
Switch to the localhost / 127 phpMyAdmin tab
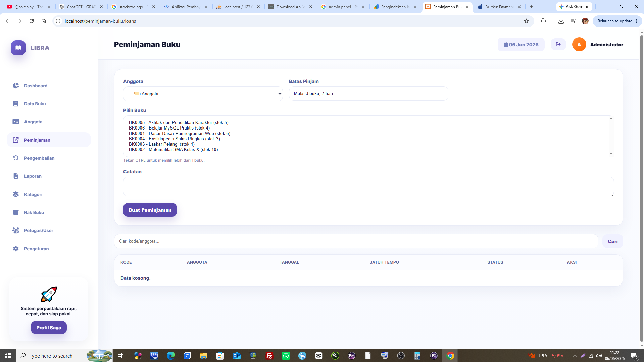tap(238, 7)
